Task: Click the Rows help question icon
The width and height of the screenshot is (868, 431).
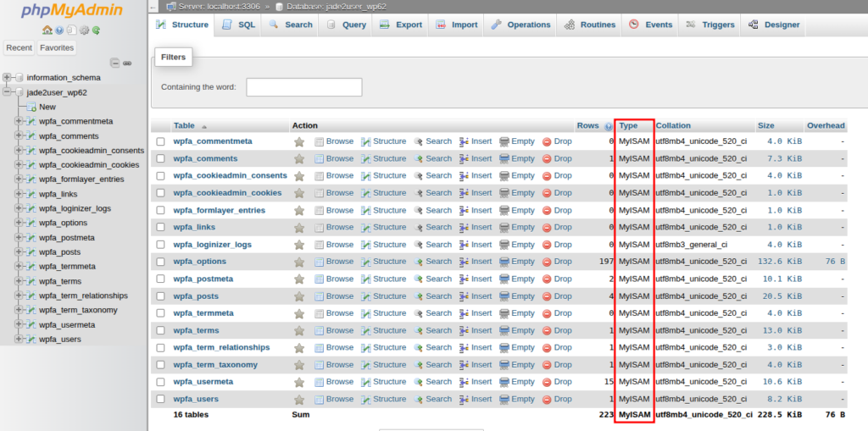Action: tap(609, 126)
